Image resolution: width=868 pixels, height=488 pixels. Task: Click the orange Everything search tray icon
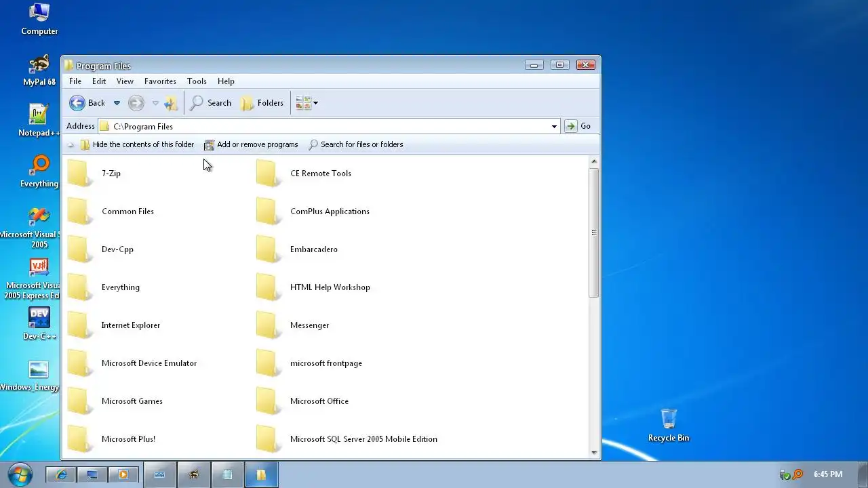798,474
